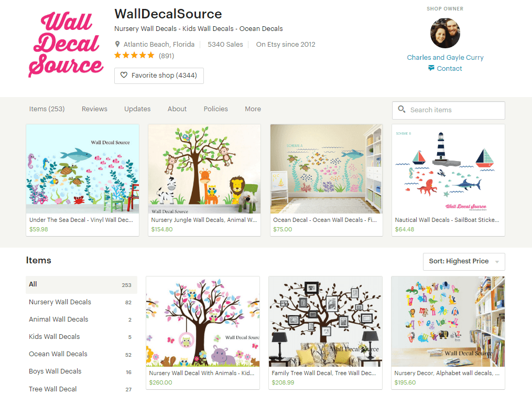Click into the Search items field
Screen dimensions: 532x394
[448, 110]
